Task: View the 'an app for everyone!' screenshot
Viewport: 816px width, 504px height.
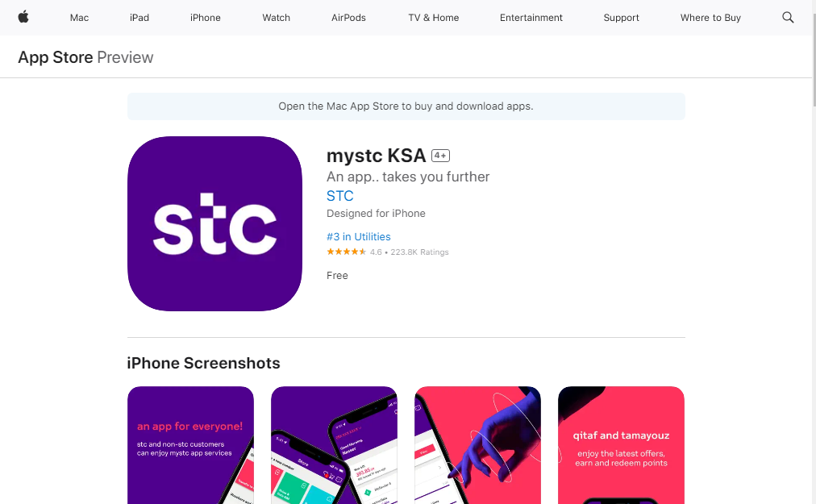Action: point(190,445)
